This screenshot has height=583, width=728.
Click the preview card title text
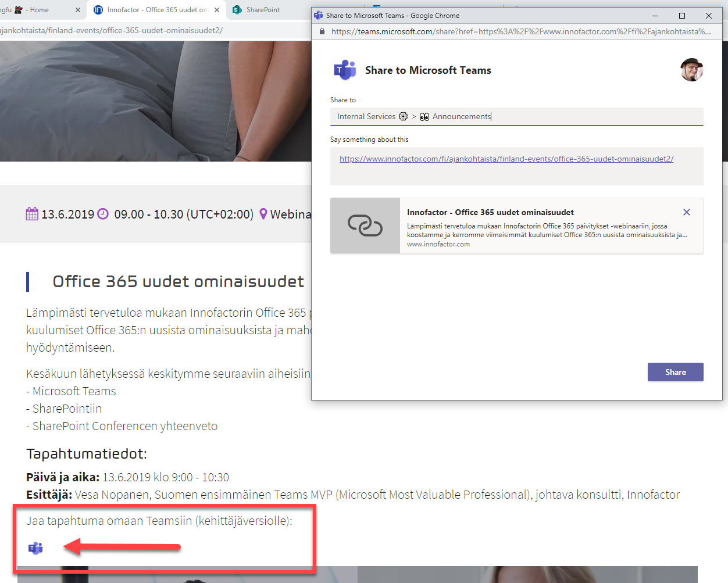[x=490, y=212]
